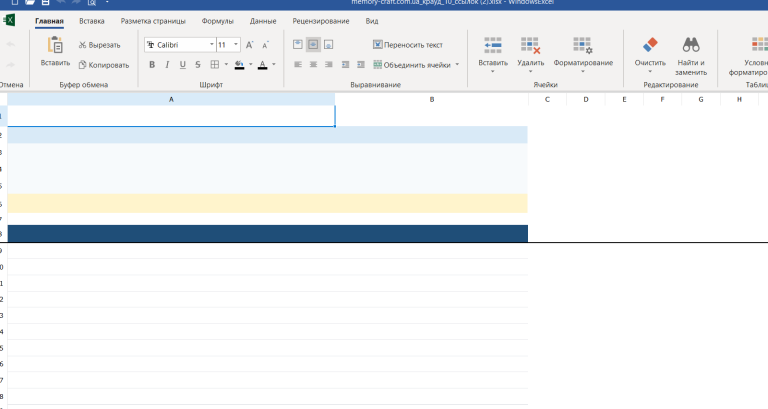768x409 pixels.
Task: Copy selection with the Копировать button
Action: (x=104, y=65)
